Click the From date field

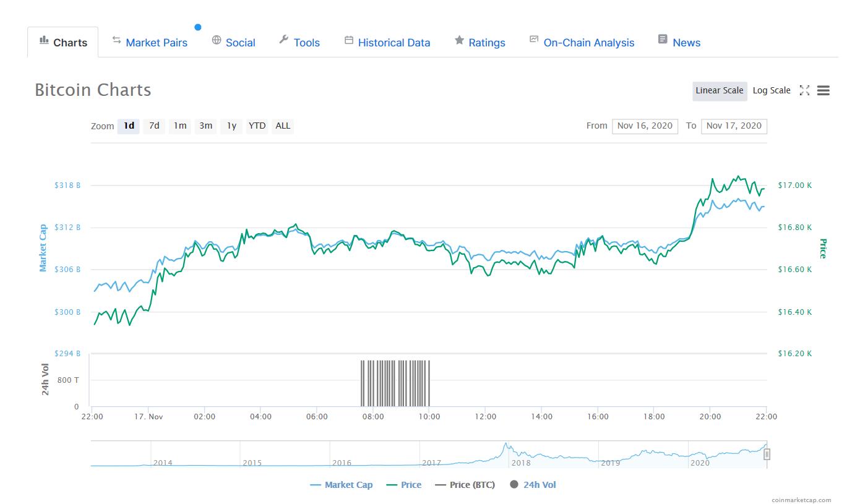[x=645, y=126]
